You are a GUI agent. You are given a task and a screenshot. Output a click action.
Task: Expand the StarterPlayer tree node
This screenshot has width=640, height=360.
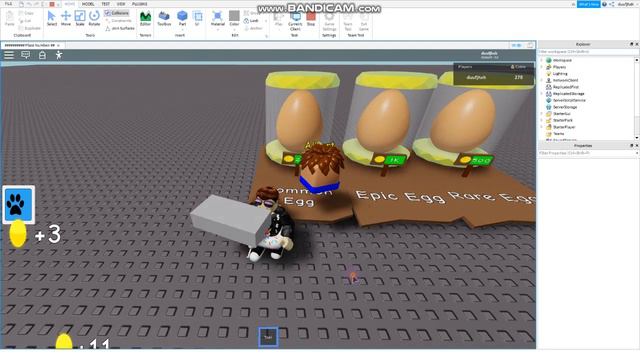pos(542,127)
